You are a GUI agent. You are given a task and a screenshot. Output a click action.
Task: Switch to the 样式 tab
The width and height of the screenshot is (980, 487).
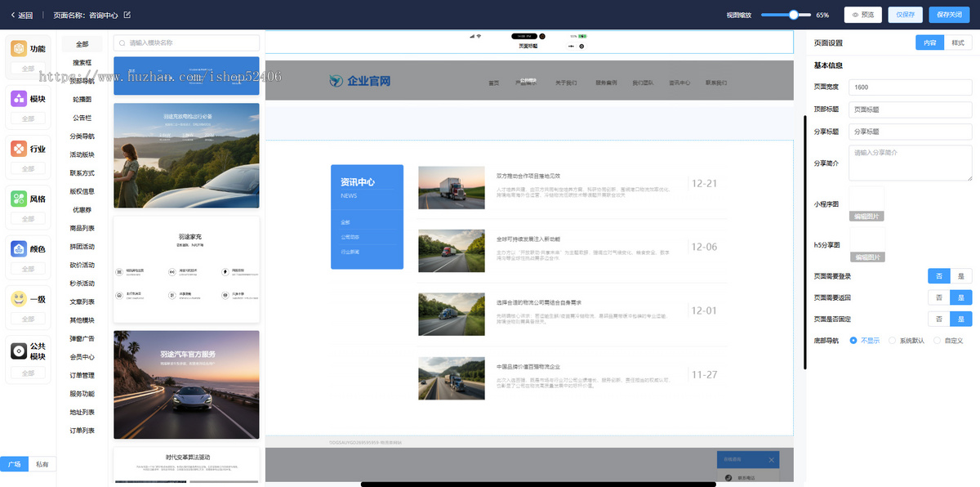[x=957, y=42]
